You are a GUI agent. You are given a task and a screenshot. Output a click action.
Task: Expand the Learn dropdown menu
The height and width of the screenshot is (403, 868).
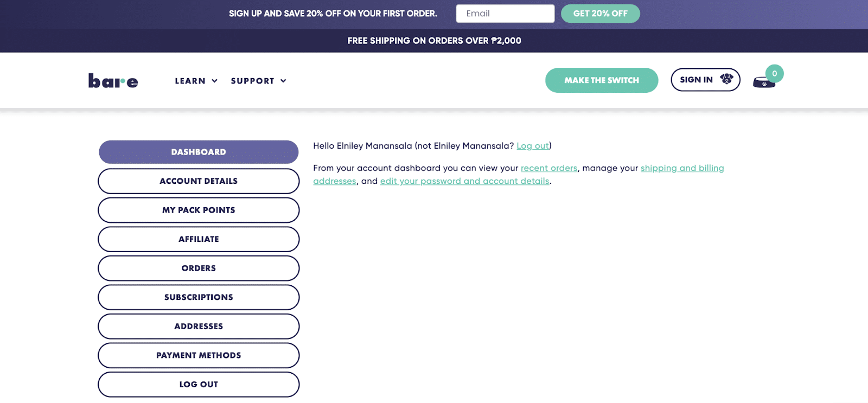(x=196, y=81)
